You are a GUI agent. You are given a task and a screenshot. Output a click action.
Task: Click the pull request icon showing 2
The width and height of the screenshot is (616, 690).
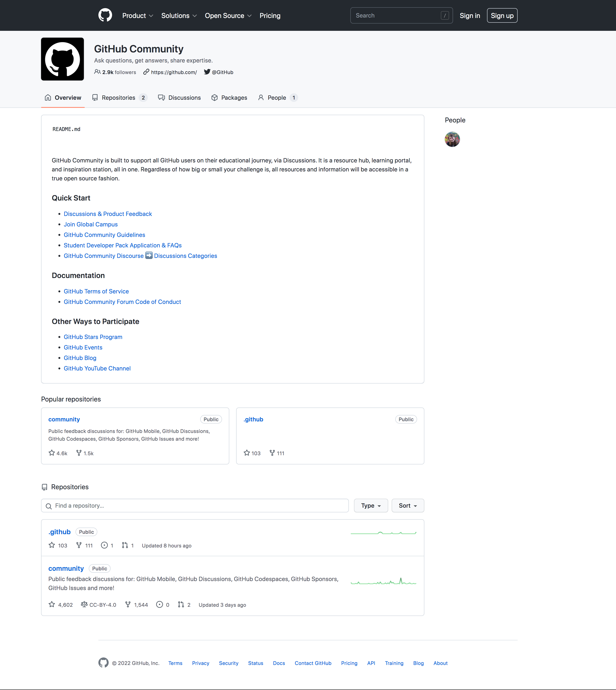(181, 604)
